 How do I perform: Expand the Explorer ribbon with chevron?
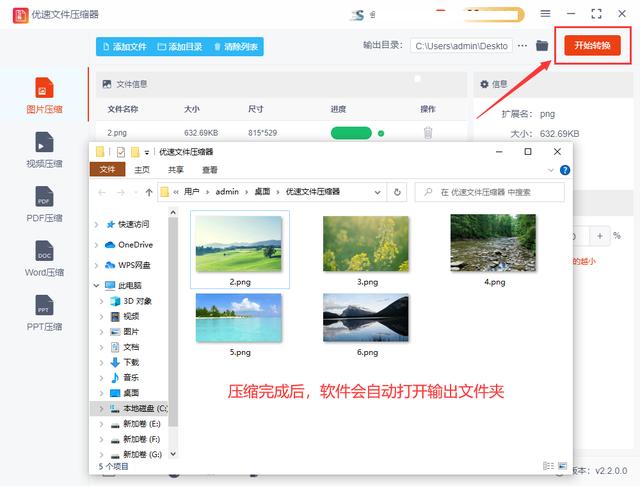(x=551, y=170)
